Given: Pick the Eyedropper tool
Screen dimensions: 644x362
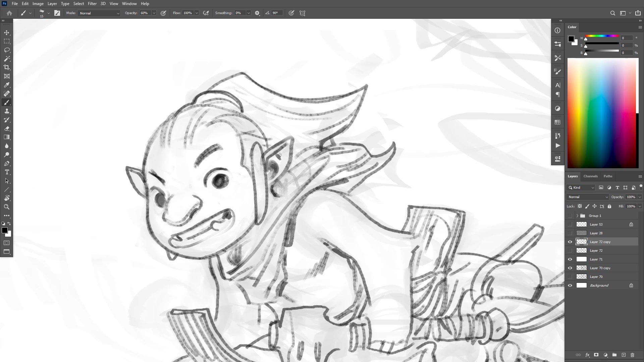Looking at the screenshot, I should (x=7, y=85).
